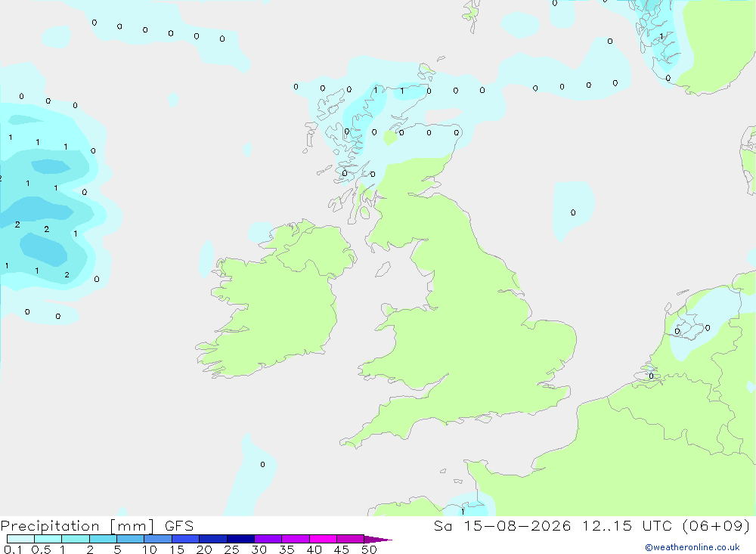Screen dimensions: 756x554
Task: Click the 30–35 mm purple legend swatch
Action: [x=268, y=539]
